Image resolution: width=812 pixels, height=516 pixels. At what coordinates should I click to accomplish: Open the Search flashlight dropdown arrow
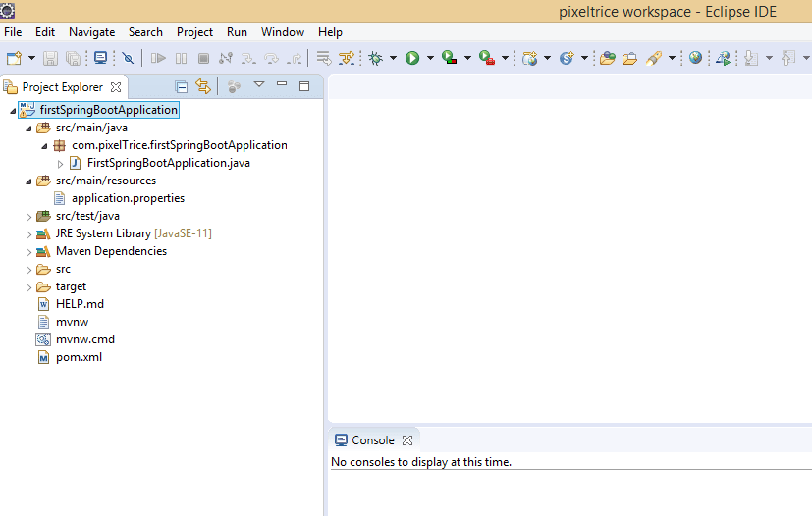point(672,58)
